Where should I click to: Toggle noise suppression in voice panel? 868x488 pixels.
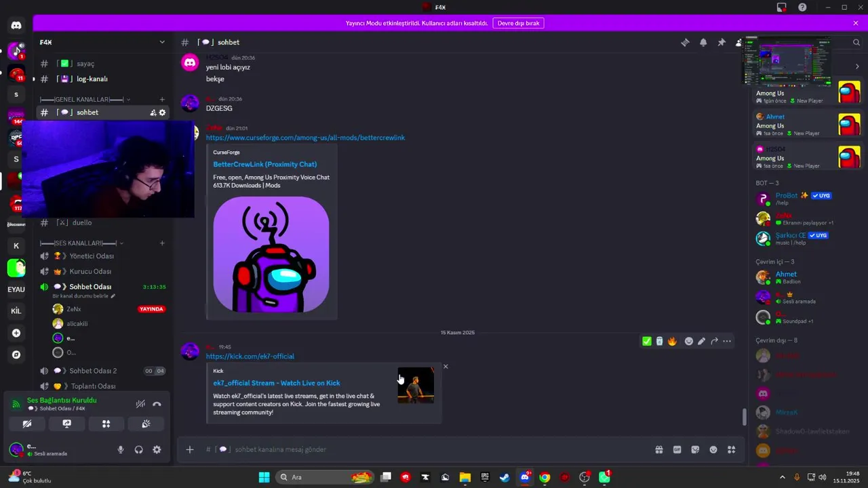coord(140,404)
